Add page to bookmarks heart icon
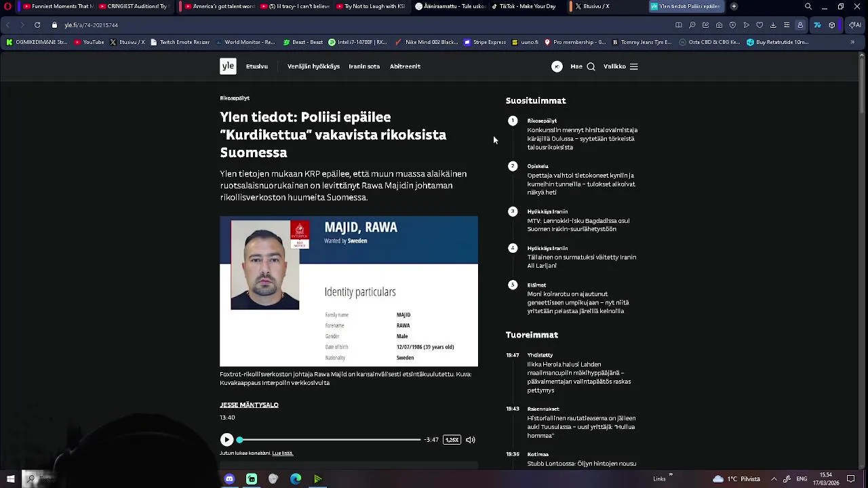This screenshot has width=868, height=488. [x=759, y=25]
